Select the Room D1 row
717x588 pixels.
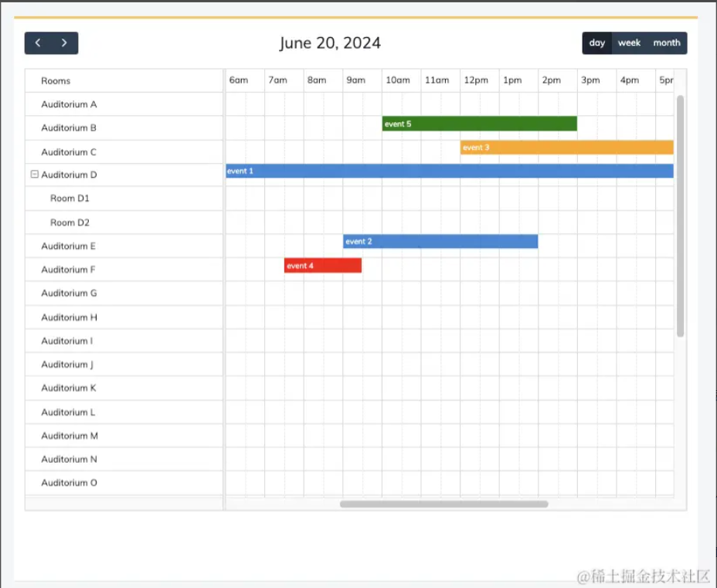pos(70,199)
